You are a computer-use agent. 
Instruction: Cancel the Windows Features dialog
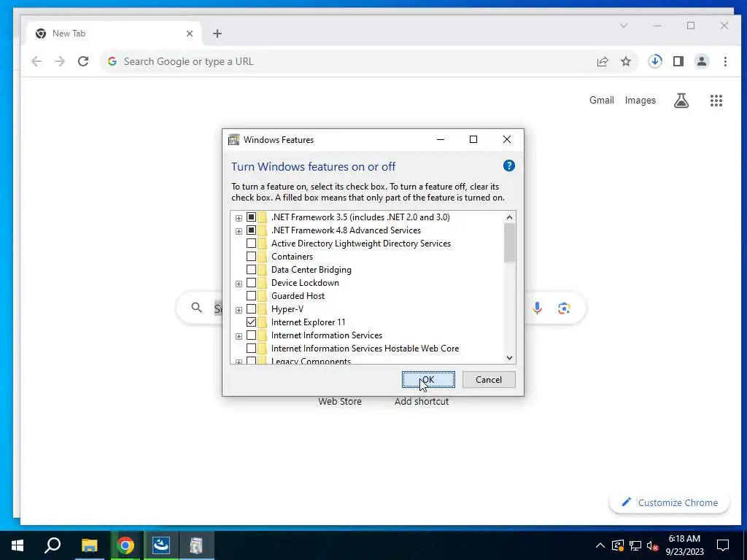pos(489,379)
